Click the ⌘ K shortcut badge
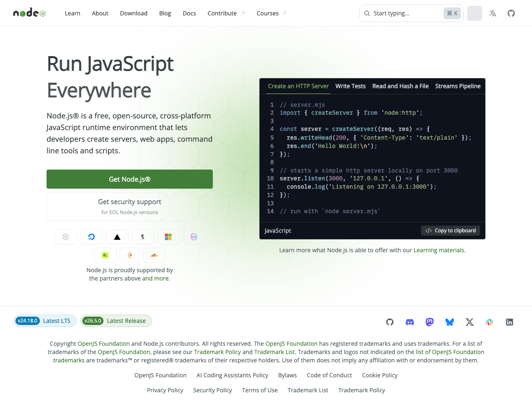This screenshot has height=406, width=532. [452, 13]
